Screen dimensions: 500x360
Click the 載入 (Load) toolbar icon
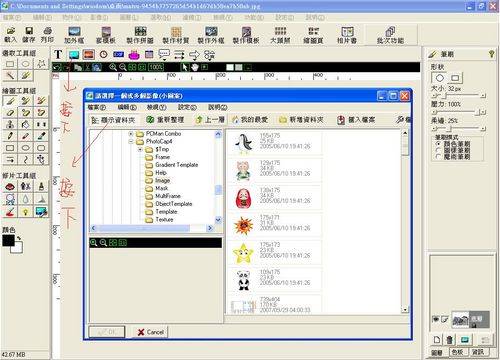(11, 35)
